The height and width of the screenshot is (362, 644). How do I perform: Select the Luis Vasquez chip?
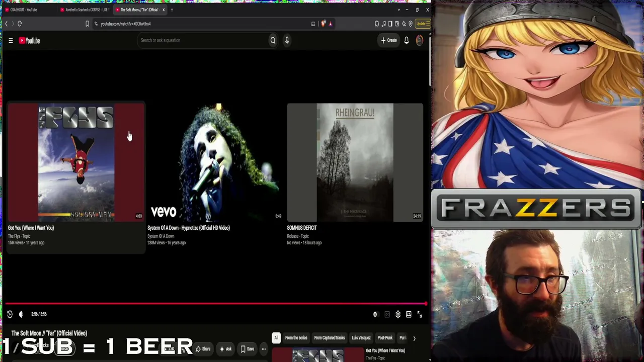coord(361,338)
